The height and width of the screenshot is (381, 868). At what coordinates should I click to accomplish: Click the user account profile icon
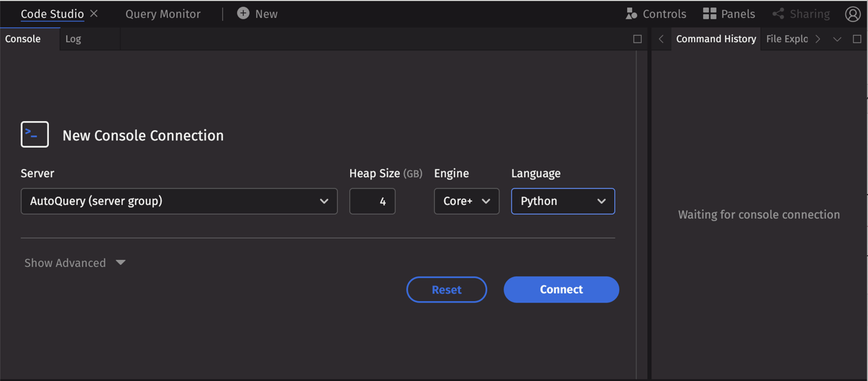tap(852, 14)
